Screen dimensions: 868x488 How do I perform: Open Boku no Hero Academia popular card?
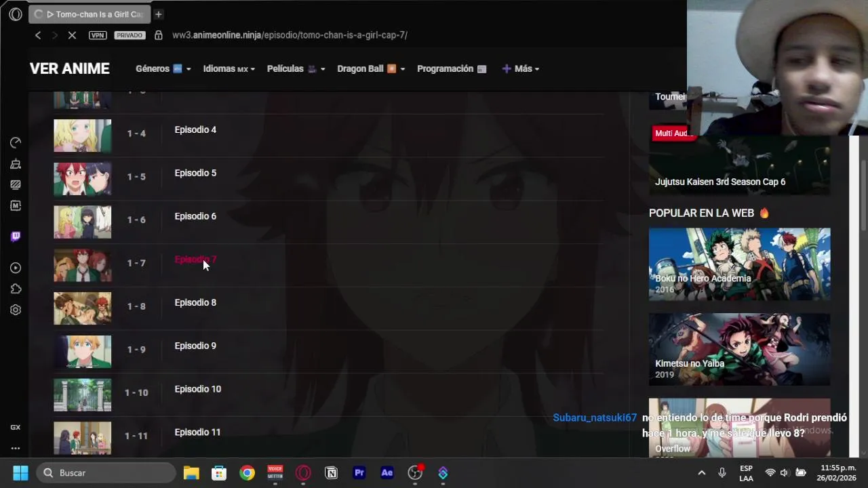pyautogui.click(x=739, y=264)
